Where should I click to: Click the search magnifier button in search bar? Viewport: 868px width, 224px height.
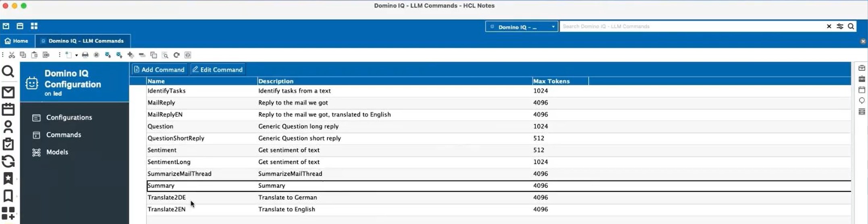coord(851,26)
